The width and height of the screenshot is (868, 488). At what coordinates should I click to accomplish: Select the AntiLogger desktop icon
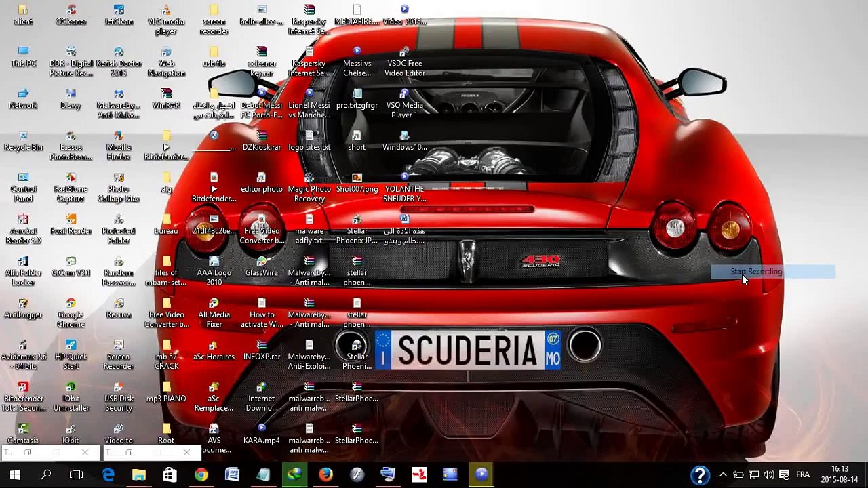(x=23, y=309)
